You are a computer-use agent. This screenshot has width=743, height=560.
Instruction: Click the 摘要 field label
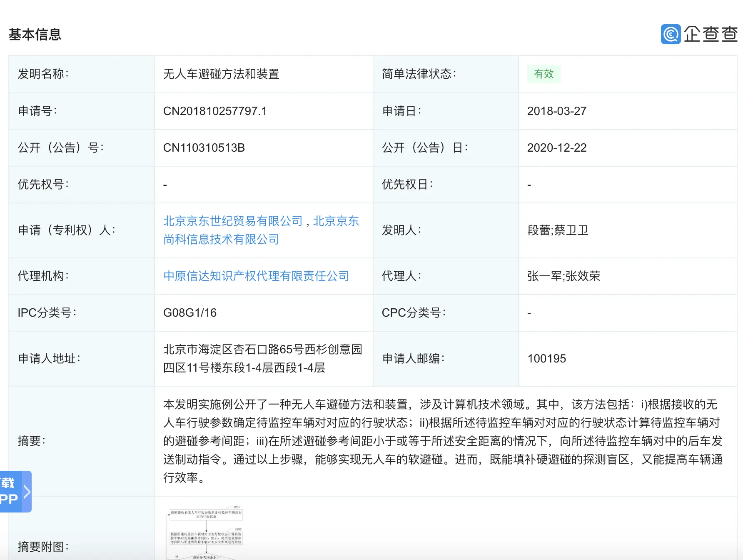(x=32, y=441)
